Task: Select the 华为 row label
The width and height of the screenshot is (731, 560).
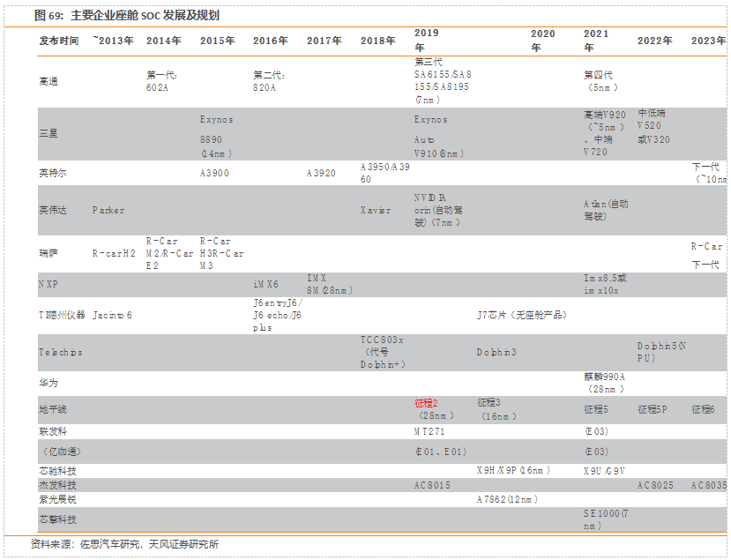Action: point(48,384)
